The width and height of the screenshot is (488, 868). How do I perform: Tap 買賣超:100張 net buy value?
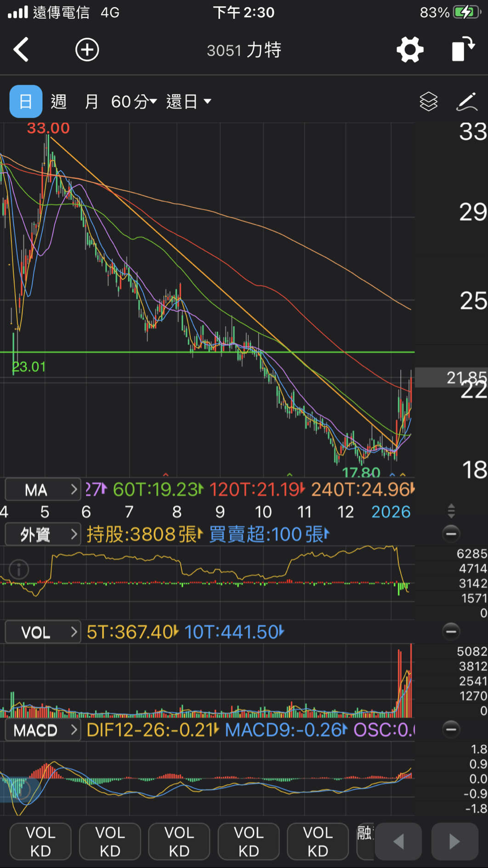click(x=269, y=534)
